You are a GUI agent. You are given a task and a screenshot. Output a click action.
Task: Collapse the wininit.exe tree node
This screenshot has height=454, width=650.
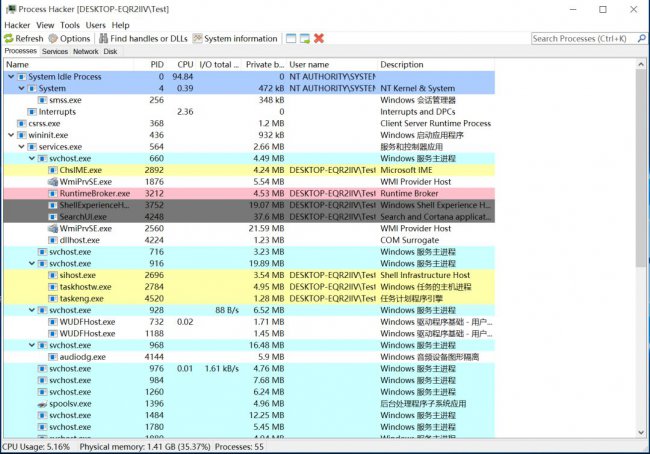pos(11,135)
